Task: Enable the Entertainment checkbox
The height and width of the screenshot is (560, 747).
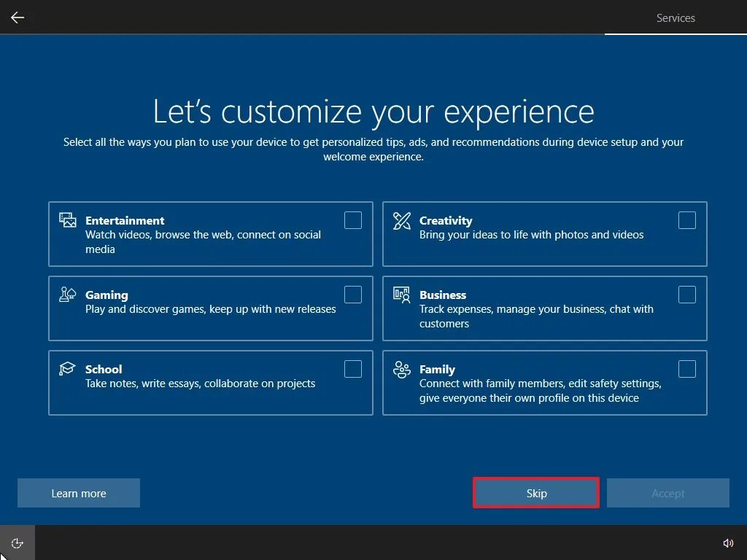Action: click(353, 219)
